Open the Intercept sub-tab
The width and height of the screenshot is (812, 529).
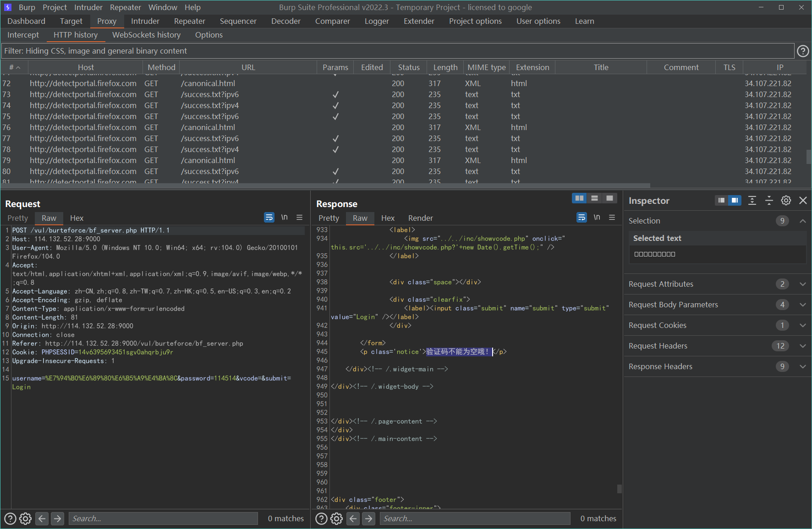(x=23, y=35)
